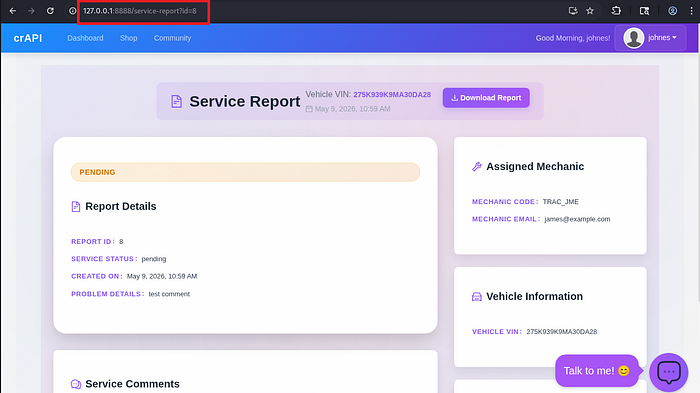Open the chatbot round icon button

click(x=668, y=372)
